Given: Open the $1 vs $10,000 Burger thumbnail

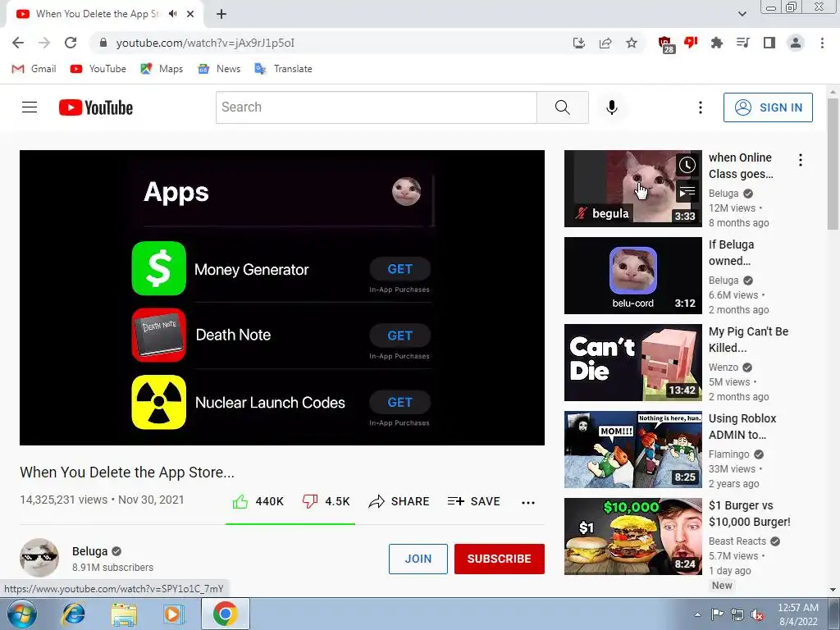Looking at the screenshot, I should (x=632, y=536).
